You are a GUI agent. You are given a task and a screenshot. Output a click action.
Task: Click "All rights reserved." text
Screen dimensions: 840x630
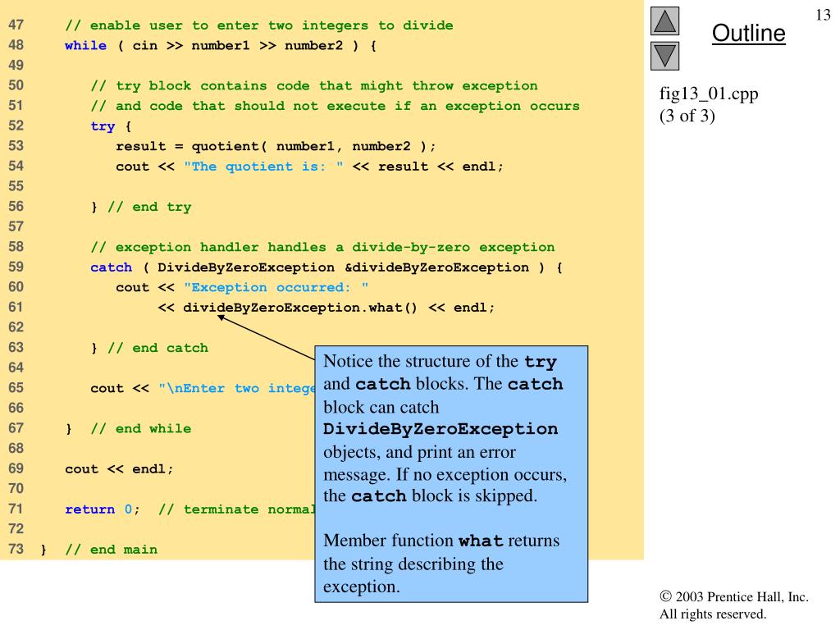(x=713, y=614)
